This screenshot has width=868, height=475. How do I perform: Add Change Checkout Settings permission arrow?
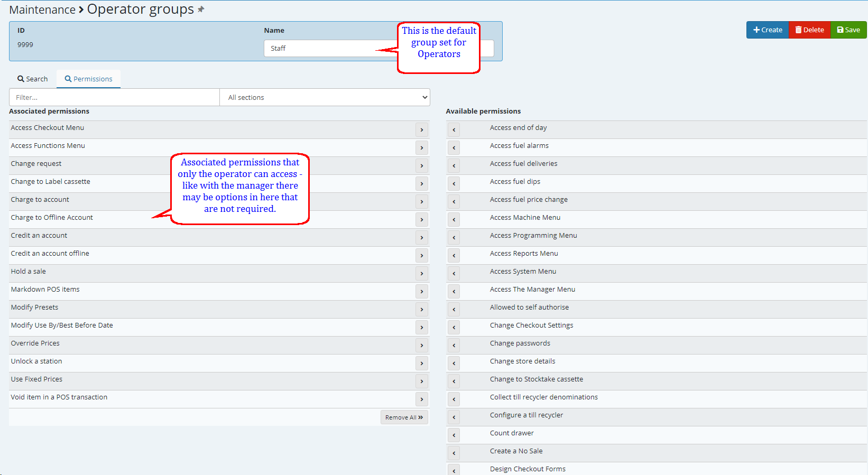point(454,328)
